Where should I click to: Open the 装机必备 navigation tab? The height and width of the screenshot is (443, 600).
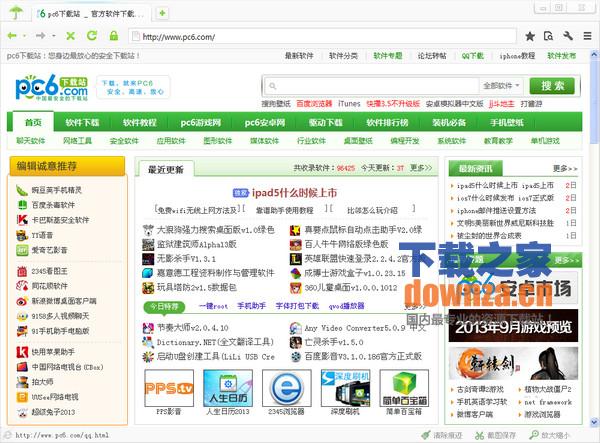pyautogui.click(x=449, y=122)
